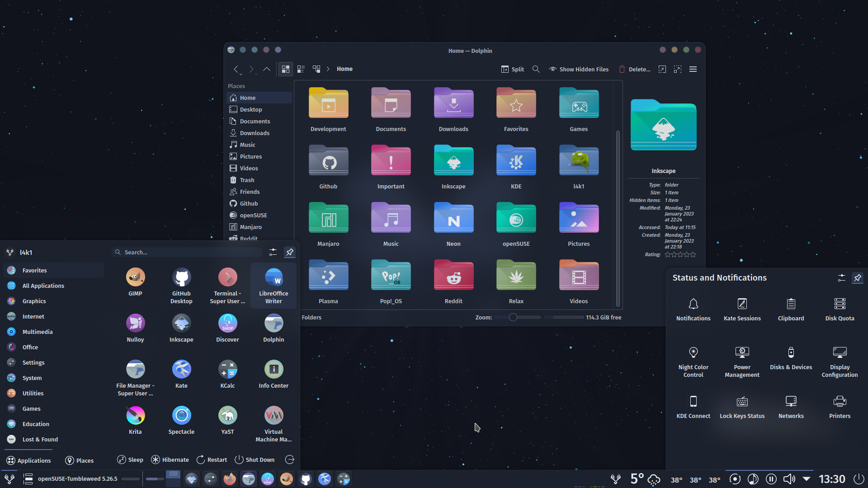Viewport: 868px width, 488px height.
Task: Open launcher configure options
Action: pos(273,252)
